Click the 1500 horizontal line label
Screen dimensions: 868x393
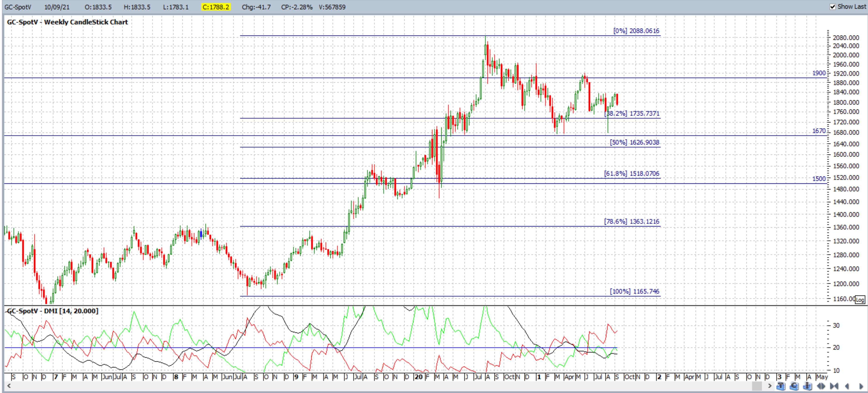pyautogui.click(x=819, y=179)
